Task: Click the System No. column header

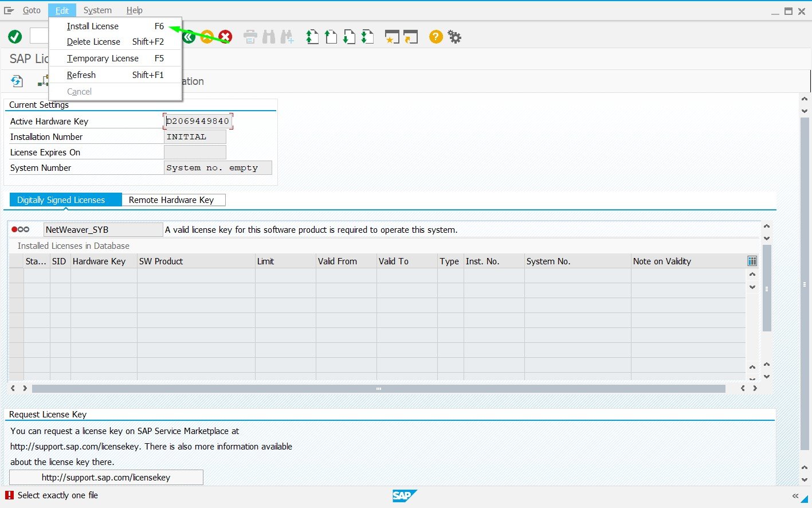Action: click(578, 261)
